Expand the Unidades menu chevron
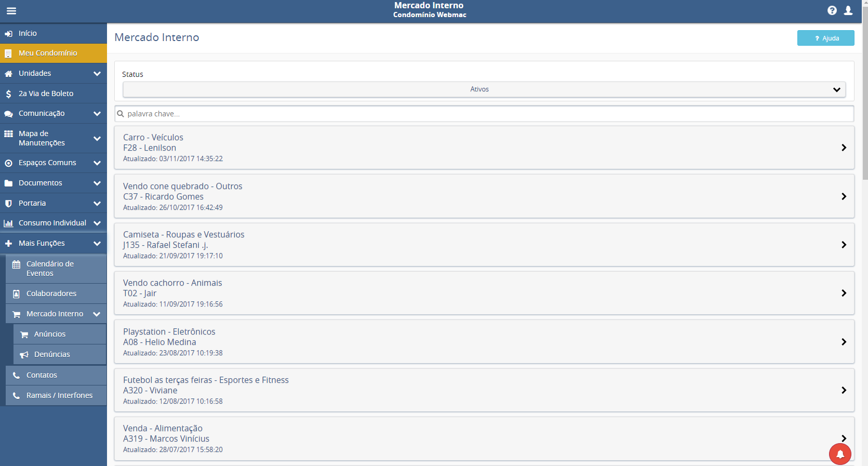Viewport: 868px width, 466px height. tap(97, 74)
